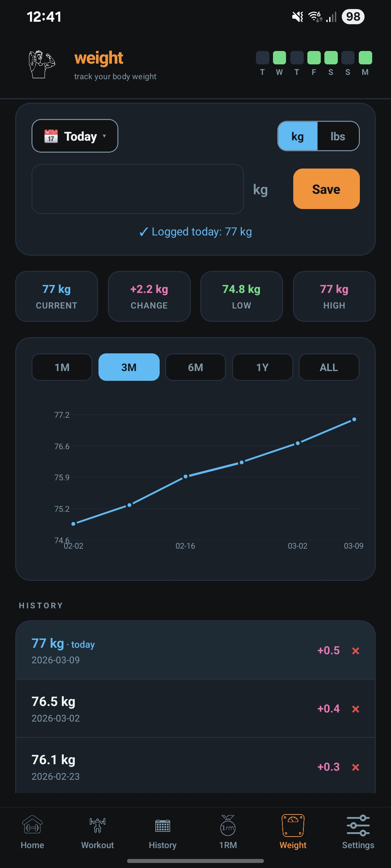The image size is (391, 868).
Task: Switch units to lbs
Action: pyautogui.click(x=338, y=136)
